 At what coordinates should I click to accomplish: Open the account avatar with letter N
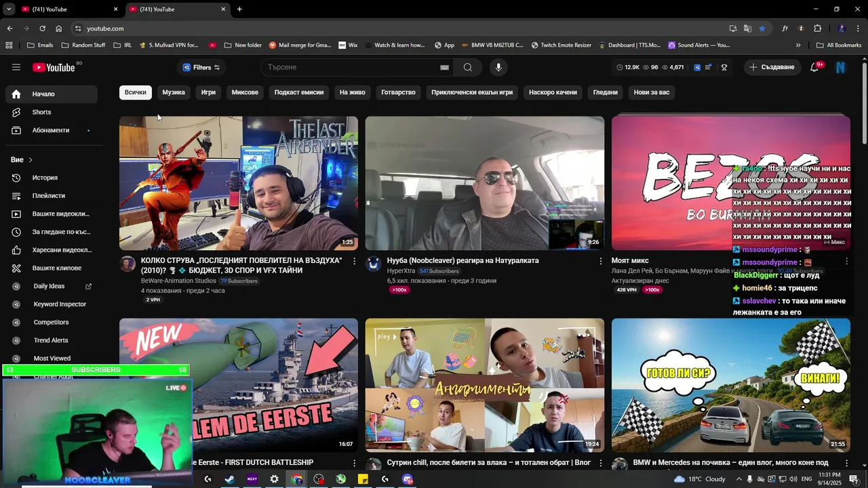[x=841, y=67]
